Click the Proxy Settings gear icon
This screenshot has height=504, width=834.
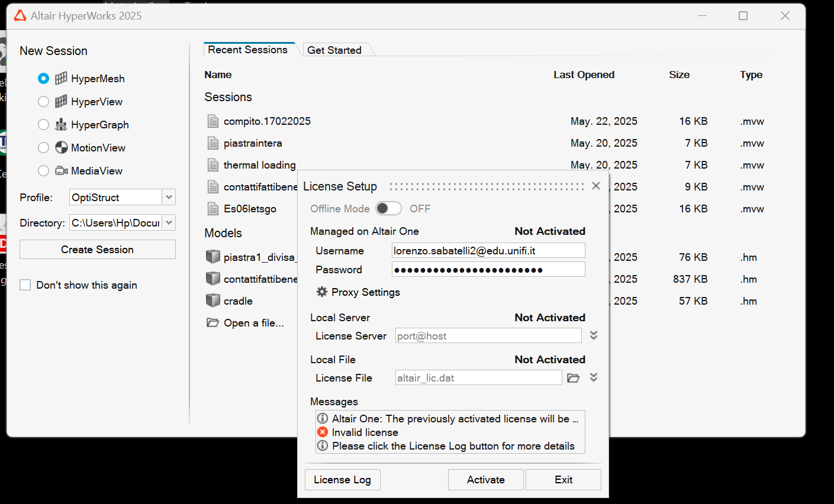tap(322, 292)
